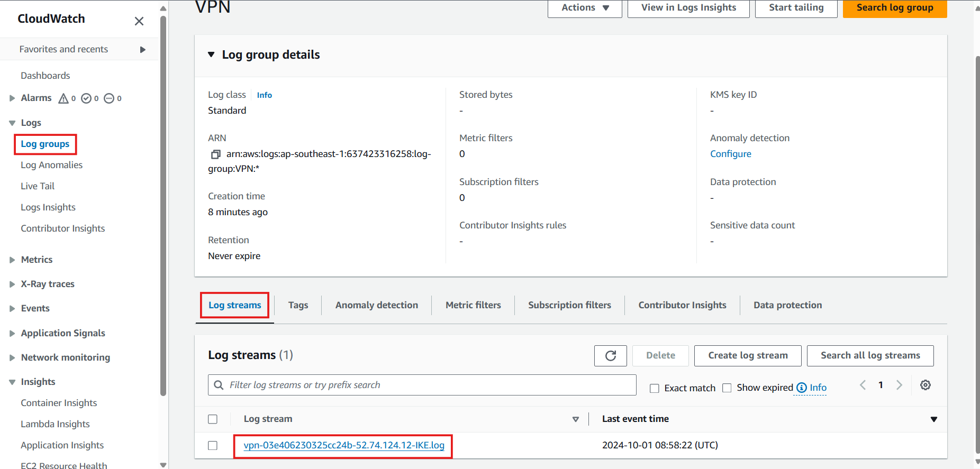The image size is (980, 469).
Task: Open Log groups in sidebar
Action: click(45, 144)
